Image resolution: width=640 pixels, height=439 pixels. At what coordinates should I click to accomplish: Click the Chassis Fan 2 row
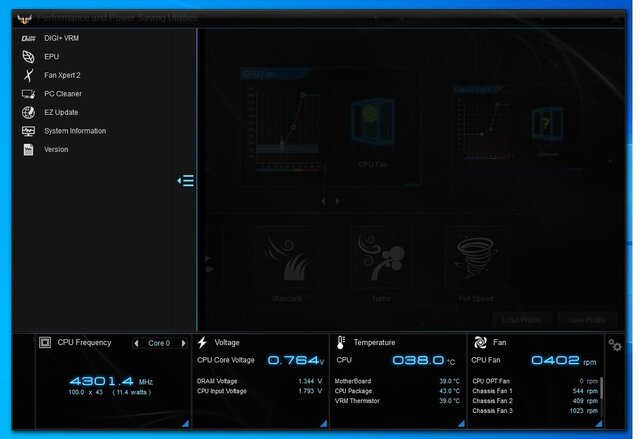tap(535, 401)
